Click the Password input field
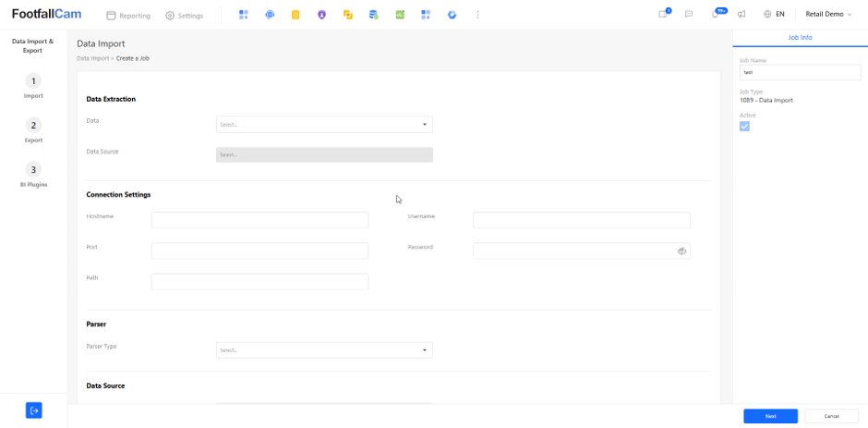The image size is (868, 428). tap(581, 251)
